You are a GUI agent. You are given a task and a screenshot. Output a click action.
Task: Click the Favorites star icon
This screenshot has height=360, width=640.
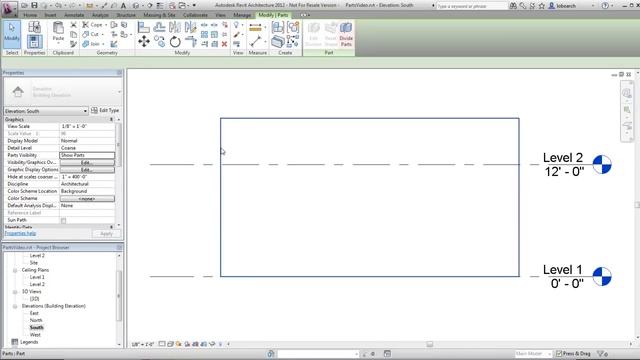[x=542, y=6]
